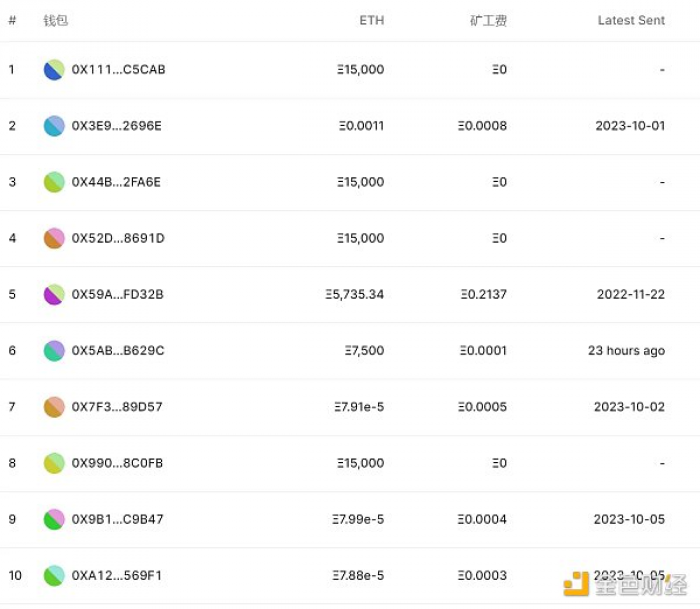The image size is (700, 609).
Task: Click the avatar icon of wallet 0X3E9...2696E
Action: pyautogui.click(x=54, y=126)
